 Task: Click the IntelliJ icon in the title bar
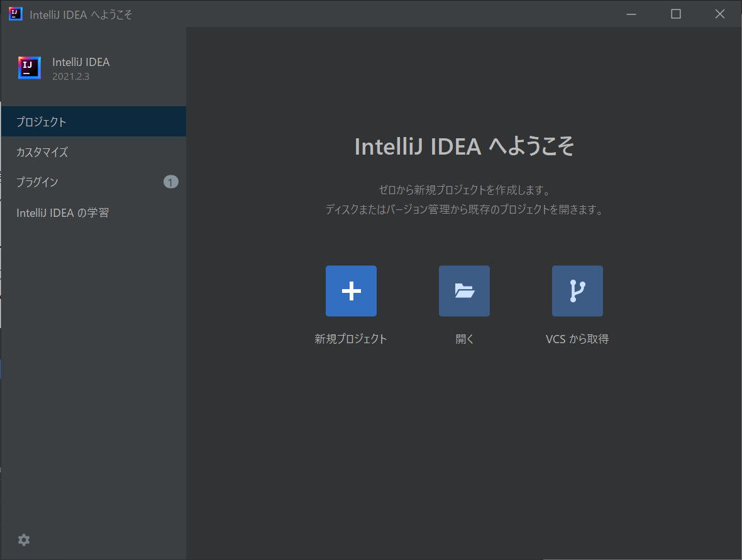16,14
